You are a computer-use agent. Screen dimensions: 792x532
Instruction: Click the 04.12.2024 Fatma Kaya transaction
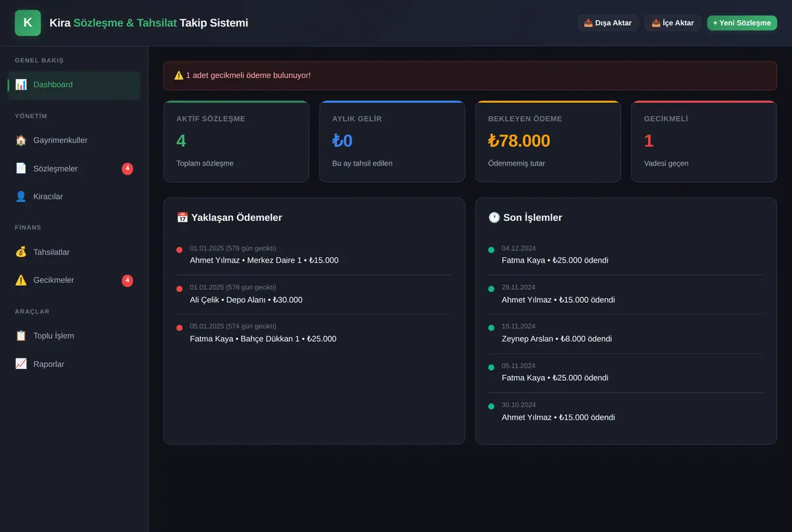coord(626,255)
